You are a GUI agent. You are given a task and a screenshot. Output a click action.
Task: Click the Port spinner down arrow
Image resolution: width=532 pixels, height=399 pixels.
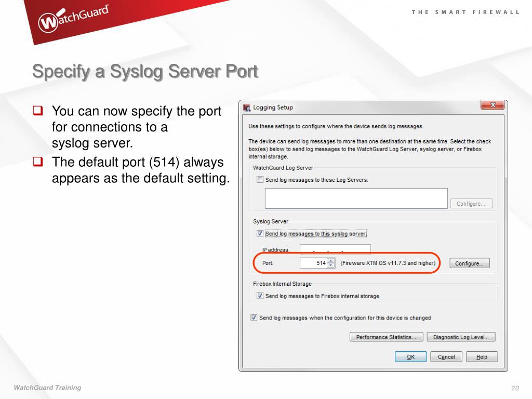coord(331,265)
